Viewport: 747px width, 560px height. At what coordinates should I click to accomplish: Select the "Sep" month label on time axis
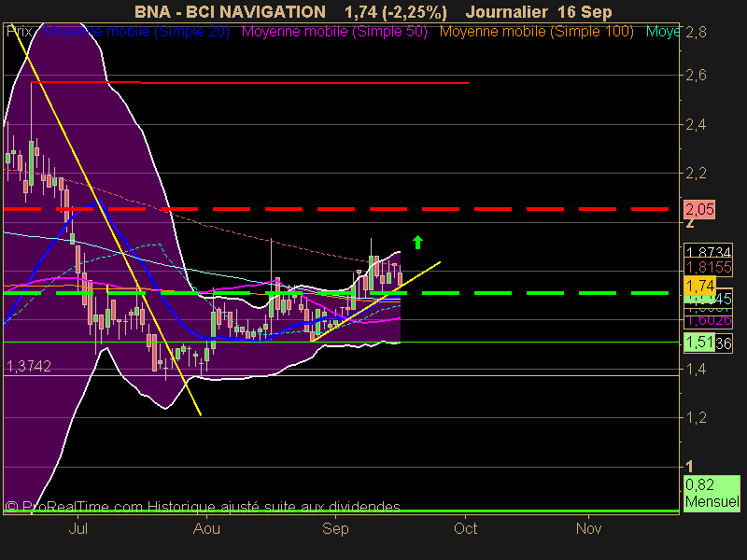tap(335, 528)
